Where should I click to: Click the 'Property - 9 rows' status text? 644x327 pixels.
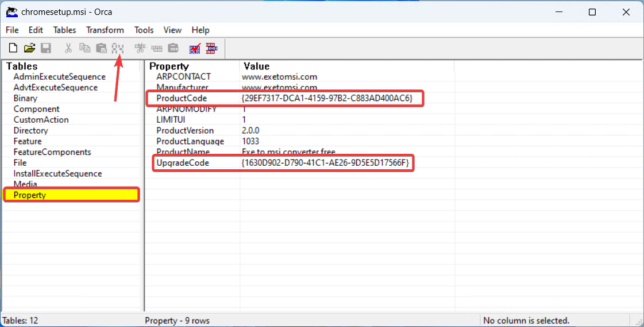[177, 321]
